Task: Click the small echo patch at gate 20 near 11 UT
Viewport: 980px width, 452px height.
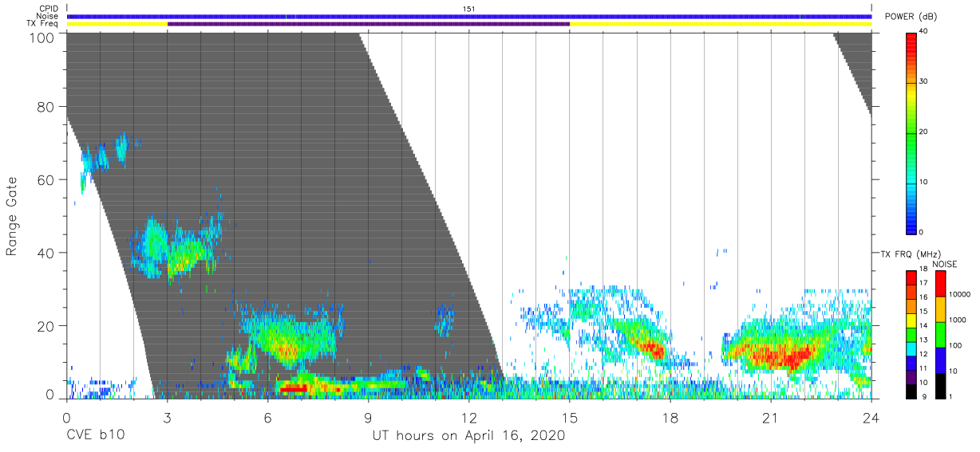Action: (444, 321)
